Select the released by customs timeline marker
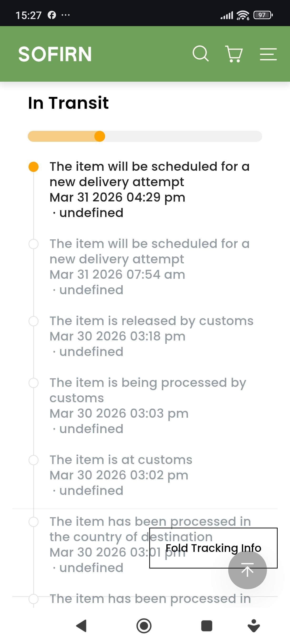The width and height of the screenshot is (290, 644). tap(34, 321)
